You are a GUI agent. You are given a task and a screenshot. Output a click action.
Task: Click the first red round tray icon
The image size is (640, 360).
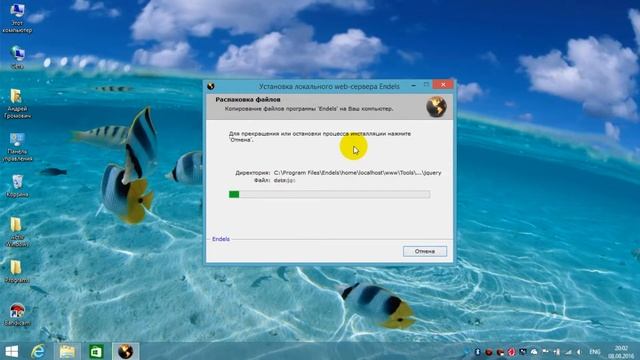click(489, 352)
